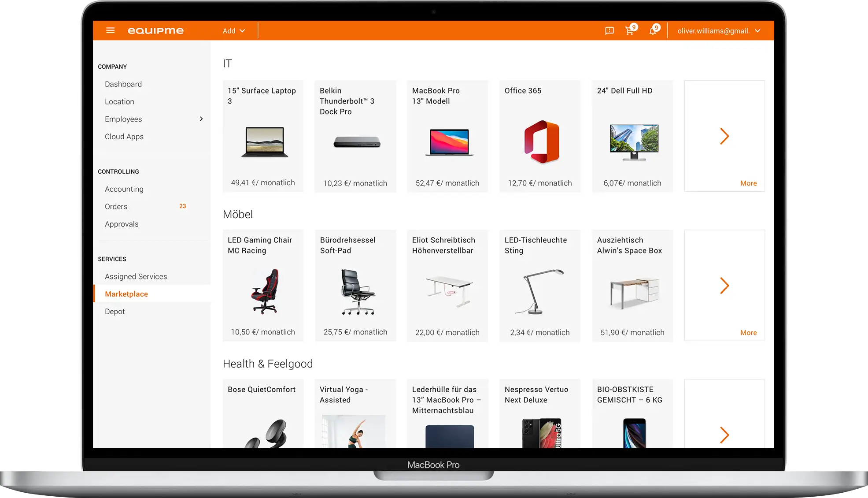Click the orders count badge 23
This screenshot has height=498, width=868.
(x=183, y=206)
